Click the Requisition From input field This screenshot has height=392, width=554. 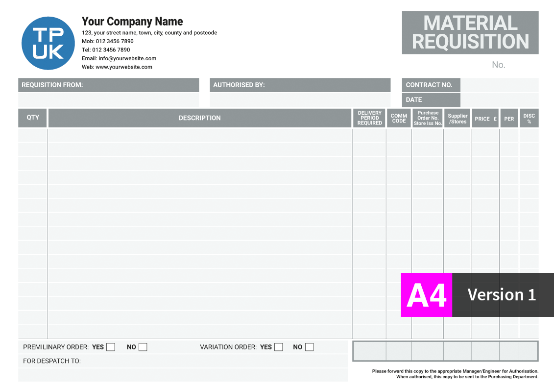coord(108,100)
